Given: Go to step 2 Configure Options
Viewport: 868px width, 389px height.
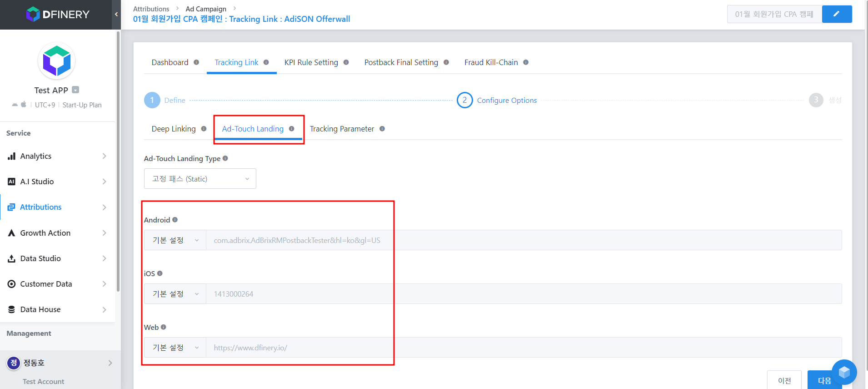Looking at the screenshot, I should click(497, 100).
